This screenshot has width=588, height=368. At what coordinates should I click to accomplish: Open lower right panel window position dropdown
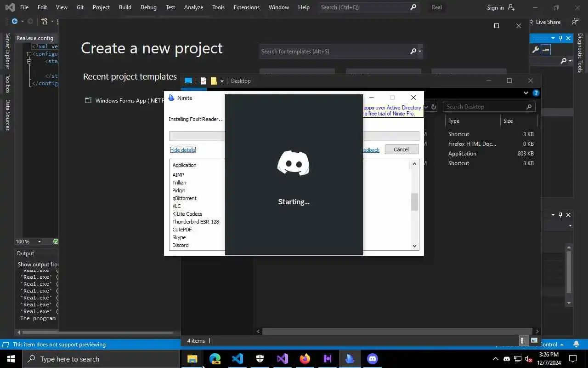click(x=553, y=215)
